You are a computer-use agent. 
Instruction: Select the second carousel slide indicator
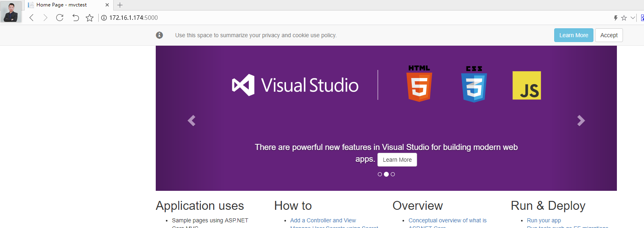pyautogui.click(x=386, y=174)
